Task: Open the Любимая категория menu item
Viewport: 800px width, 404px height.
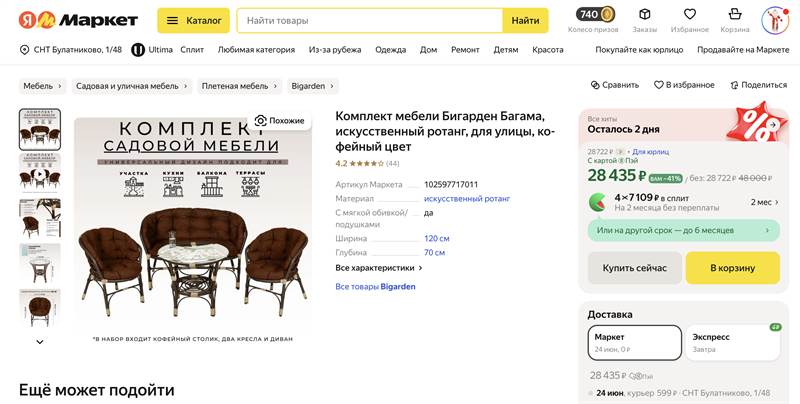Action: pyautogui.click(x=256, y=49)
